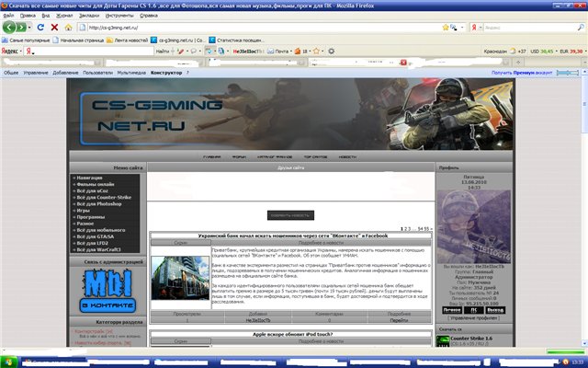The height and width of the screenshot is (368, 588).
Task: Click Всё для Counter-Strike in site menu
Action: 104,198
